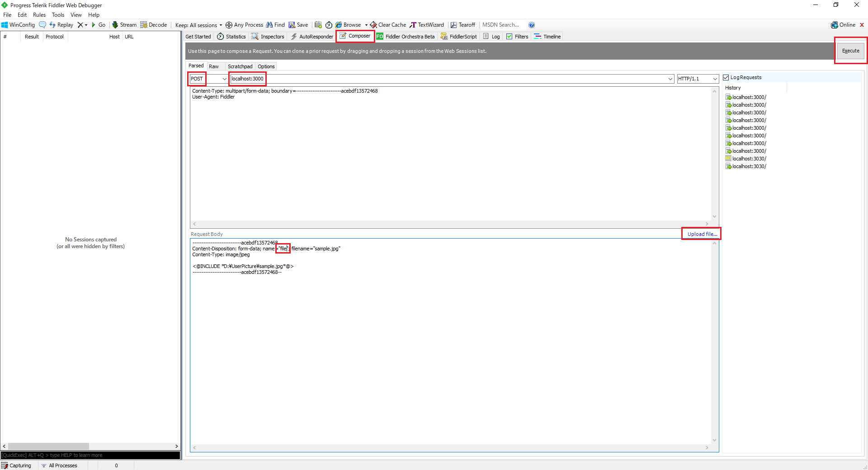This screenshot has width=868, height=470.
Task: Open the Rules menu
Action: point(39,15)
